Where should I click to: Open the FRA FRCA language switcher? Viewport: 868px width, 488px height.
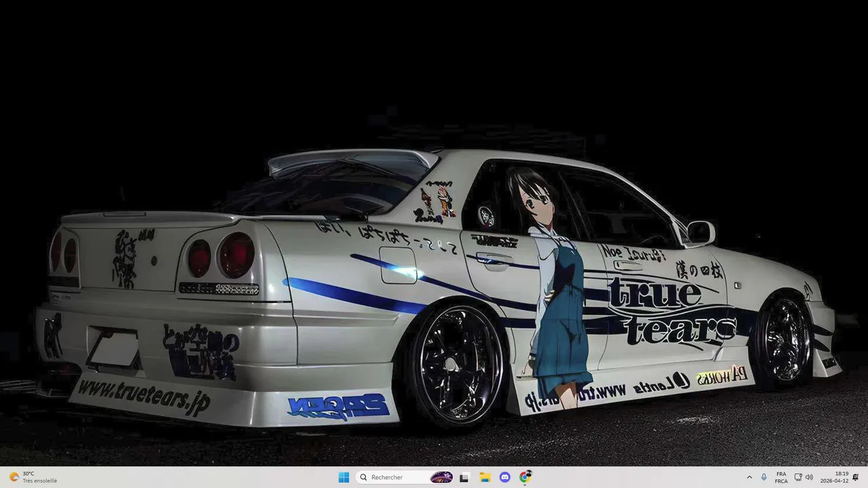point(781,477)
